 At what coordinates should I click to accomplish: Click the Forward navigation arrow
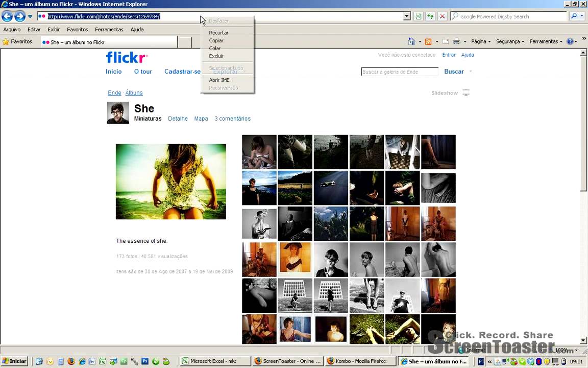point(20,16)
